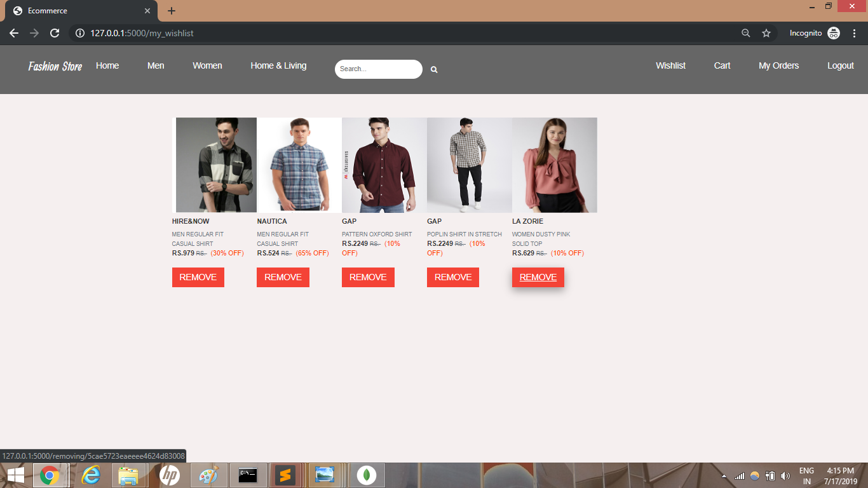Click 'POPLIN SHIRT IN STRETCH' description text
868x488 pixels.
465,234
